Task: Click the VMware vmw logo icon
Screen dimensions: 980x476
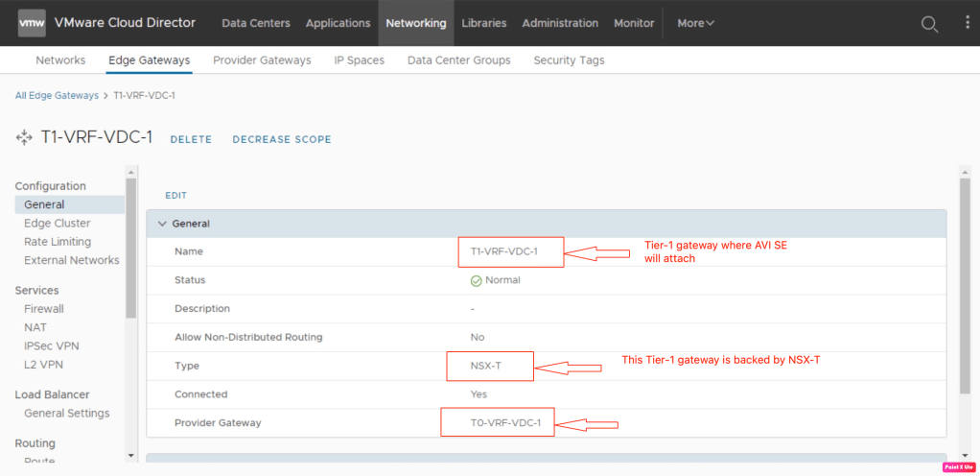Action: (x=31, y=23)
